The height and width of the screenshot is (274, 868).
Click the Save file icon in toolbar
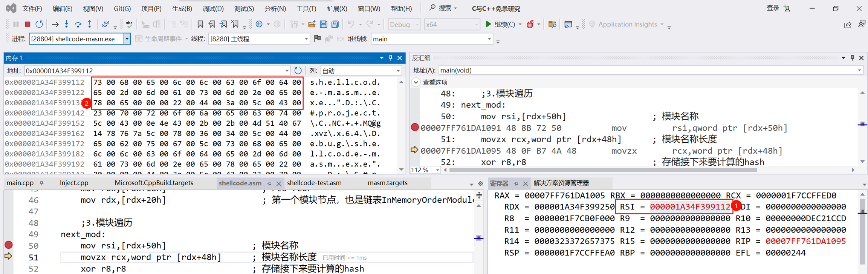tap(323, 24)
